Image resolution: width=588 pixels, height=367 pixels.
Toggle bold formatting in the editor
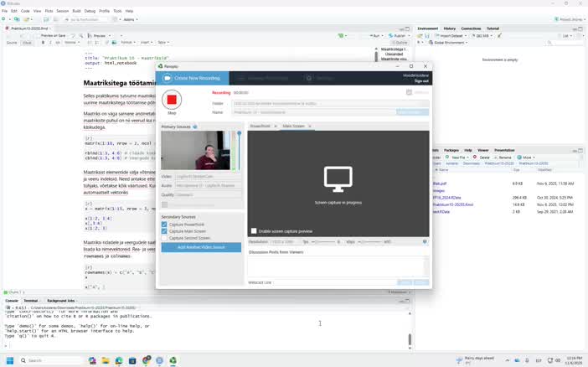pyautogui.click(x=43, y=43)
